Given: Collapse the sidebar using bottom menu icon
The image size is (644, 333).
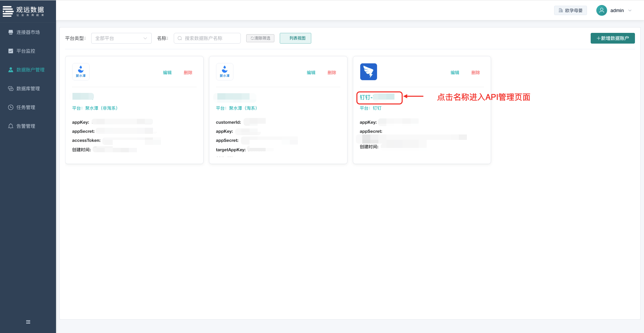Looking at the screenshot, I should click(28, 322).
